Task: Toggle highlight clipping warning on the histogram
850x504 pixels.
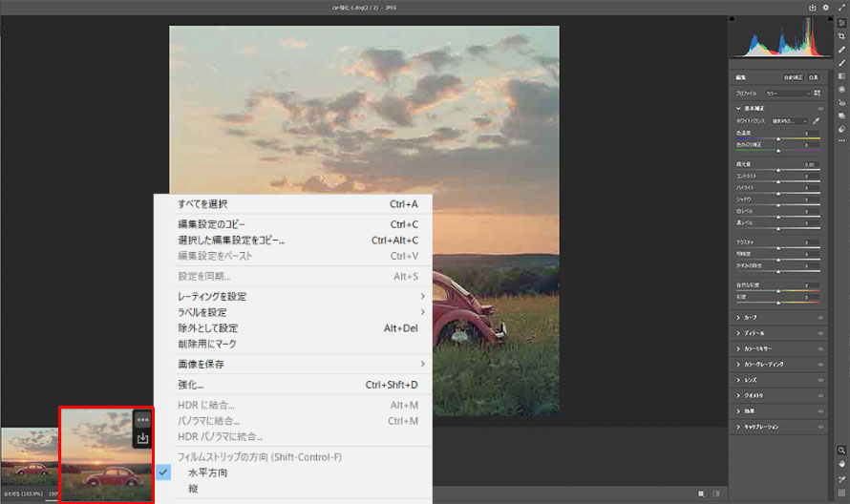Action: point(829,19)
